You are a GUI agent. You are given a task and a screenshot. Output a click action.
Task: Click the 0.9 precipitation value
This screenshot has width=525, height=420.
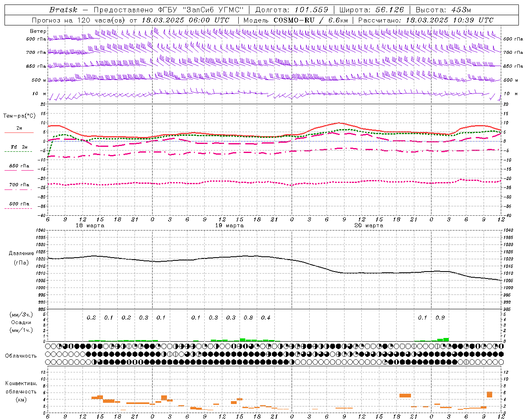[440, 317]
